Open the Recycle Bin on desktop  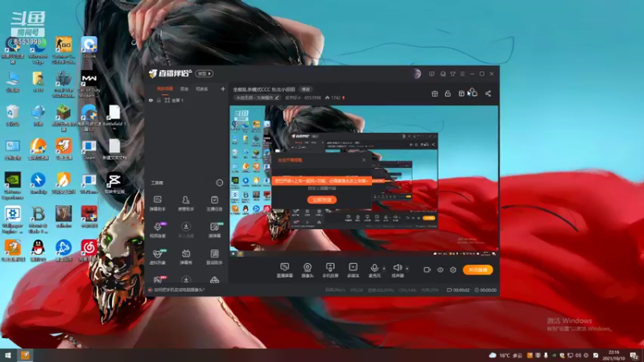(13, 115)
